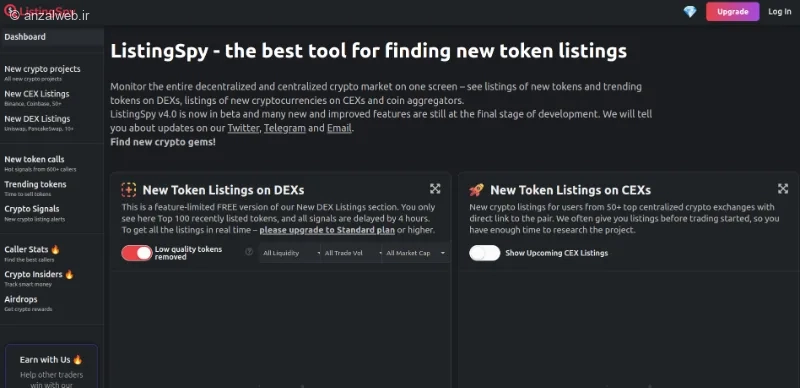
Task: Enable Show Upcoming CEX Listings toggle
Action: pyautogui.click(x=485, y=253)
